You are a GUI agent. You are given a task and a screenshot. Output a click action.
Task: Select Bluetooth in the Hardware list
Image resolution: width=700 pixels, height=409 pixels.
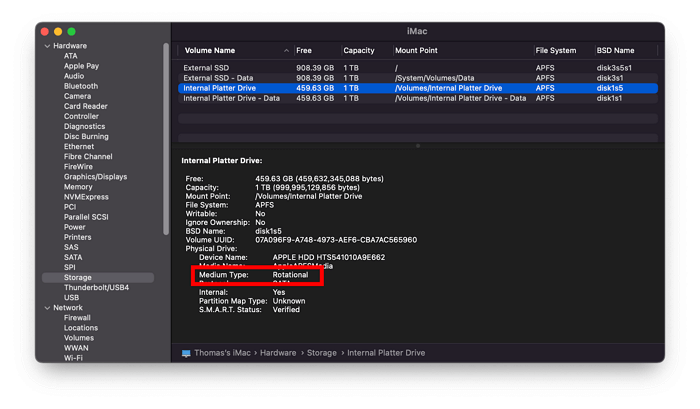click(x=81, y=86)
